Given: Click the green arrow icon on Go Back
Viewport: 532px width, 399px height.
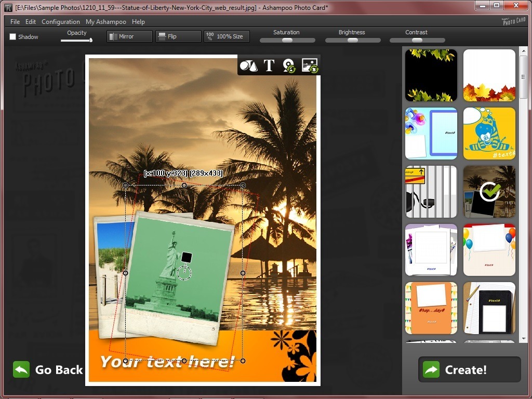Looking at the screenshot, I should tap(21, 369).
